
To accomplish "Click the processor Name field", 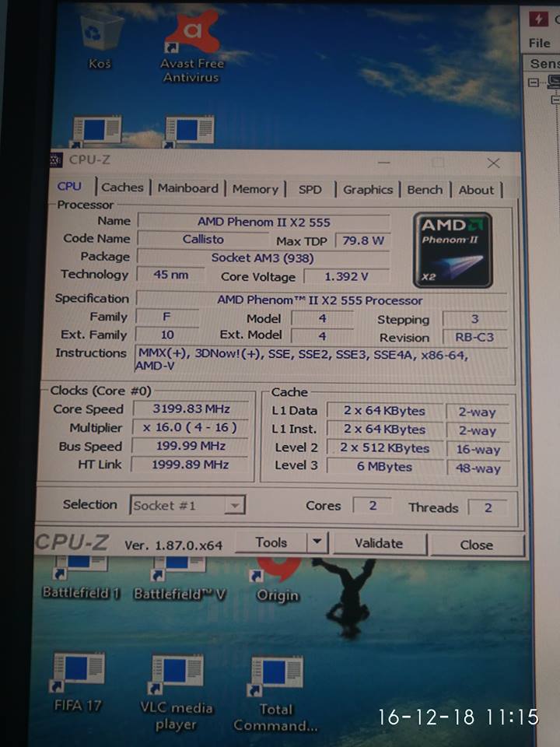I will pos(264,222).
